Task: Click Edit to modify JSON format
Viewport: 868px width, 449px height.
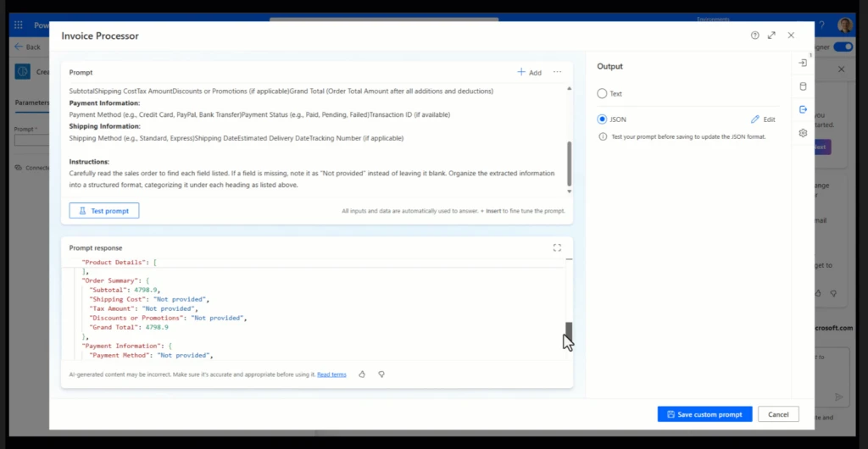Action: click(763, 119)
